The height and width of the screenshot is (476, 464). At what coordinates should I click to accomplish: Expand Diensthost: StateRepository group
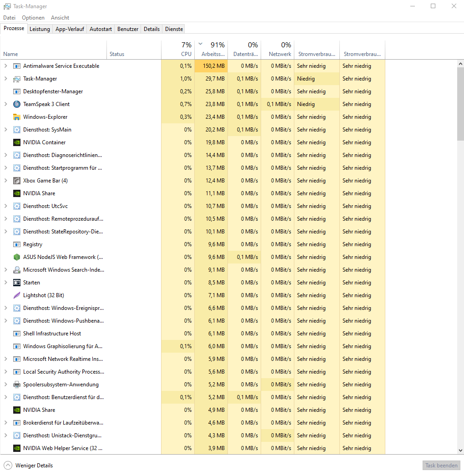click(5, 232)
